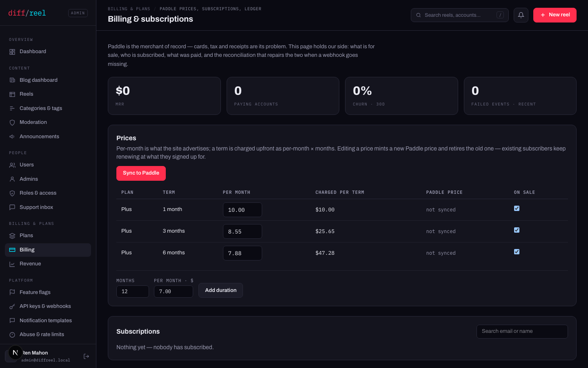The image size is (588, 368).
Task: Click the Notification templates icon
Action: [12, 321]
